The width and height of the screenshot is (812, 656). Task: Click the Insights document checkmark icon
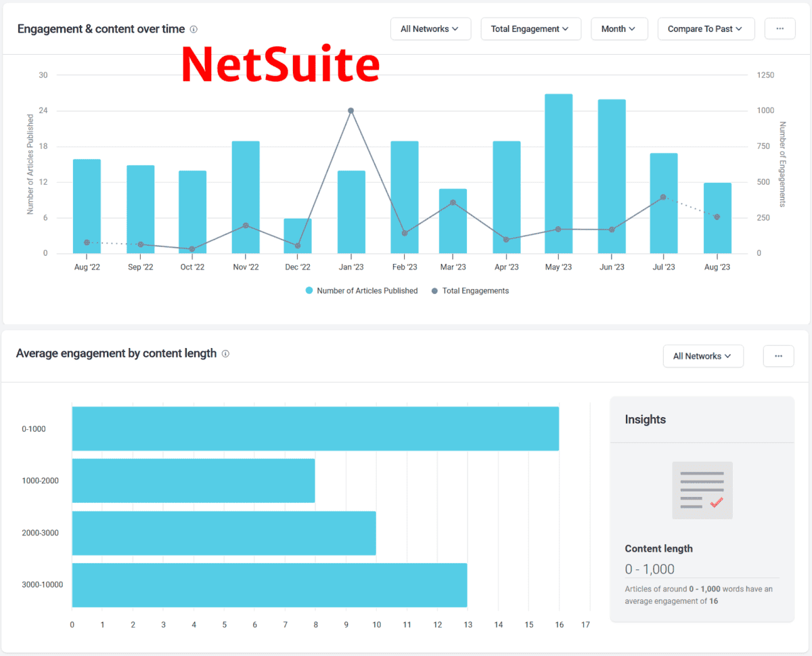tap(702, 491)
